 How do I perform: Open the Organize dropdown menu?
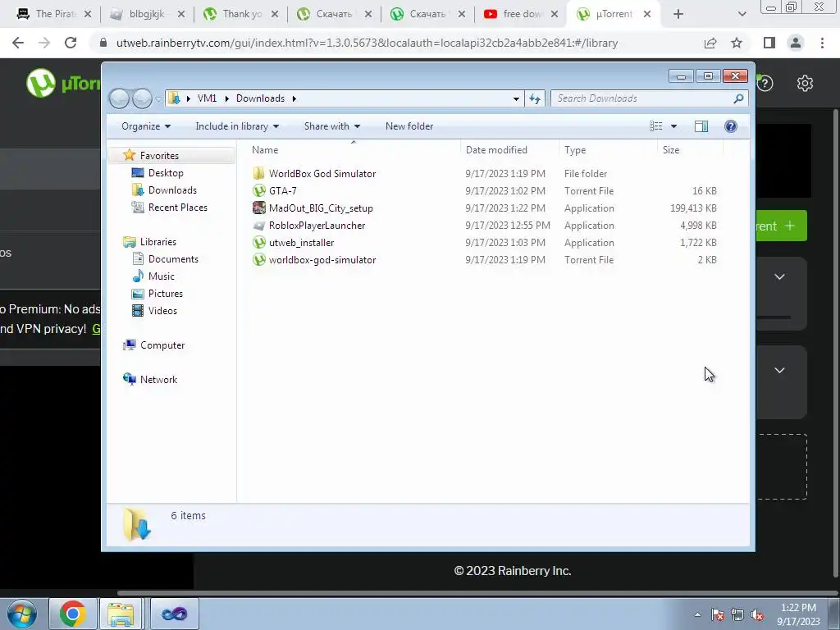[x=146, y=126]
